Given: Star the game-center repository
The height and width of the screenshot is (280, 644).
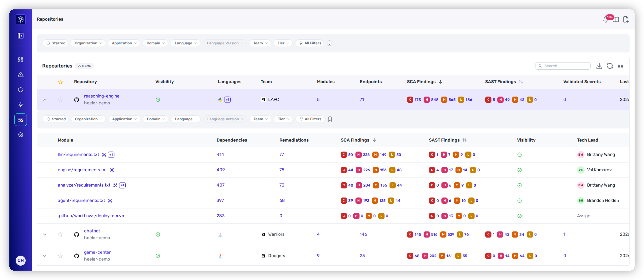Looking at the screenshot, I should (x=60, y=256).
